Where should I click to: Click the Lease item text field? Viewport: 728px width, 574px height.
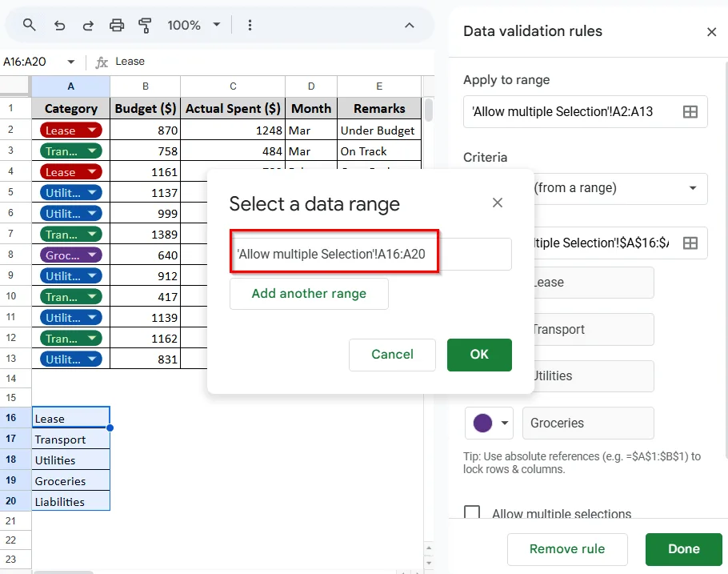tap(594, 283)
